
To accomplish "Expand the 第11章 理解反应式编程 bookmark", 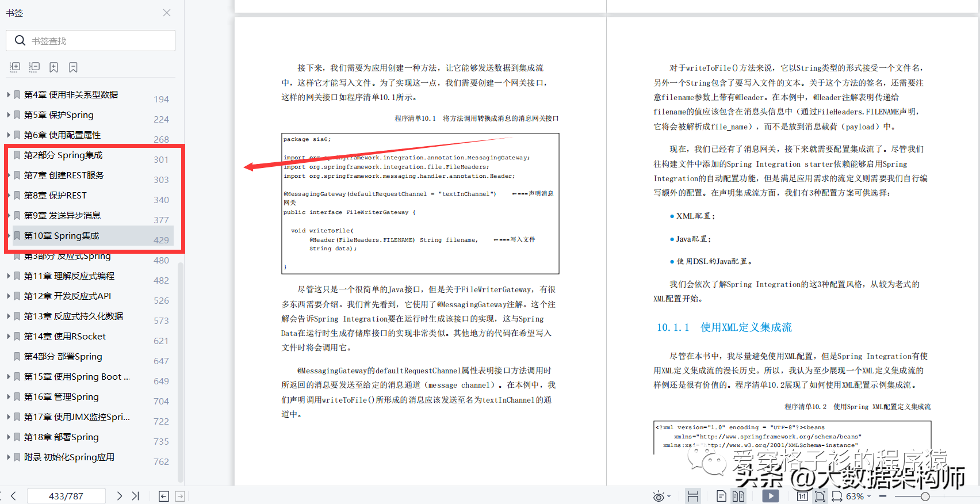I will [8, 276].
